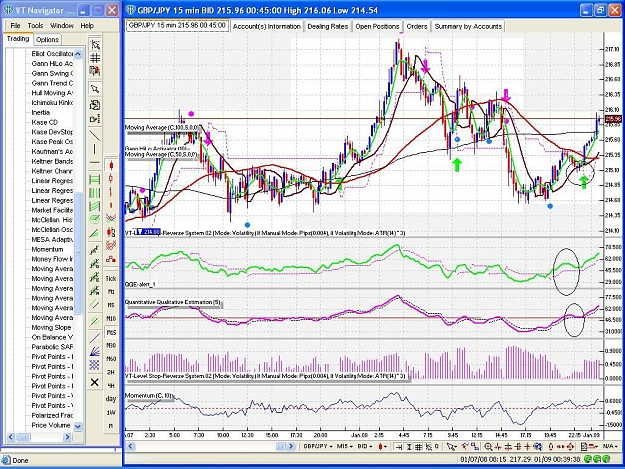The width and height of the screenshot is (625, 469).
Task: Click the red hierarchy boxes icon
Action: pyautogui.click(x=111, y=259)
